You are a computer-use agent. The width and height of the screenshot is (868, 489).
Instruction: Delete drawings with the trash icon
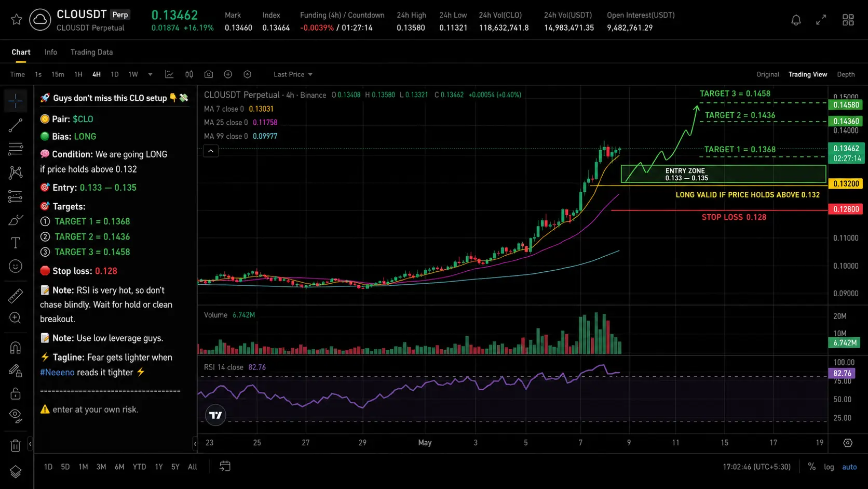click(16, 445)
